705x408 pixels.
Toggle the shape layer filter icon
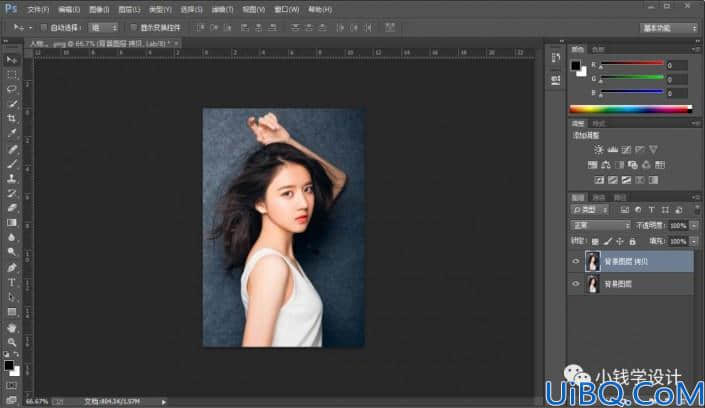click(x=665, y=210)
